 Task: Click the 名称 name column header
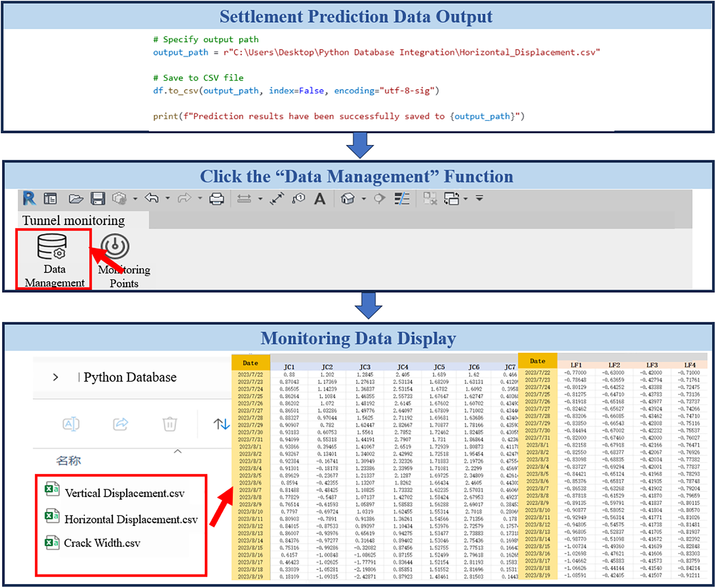69,461
